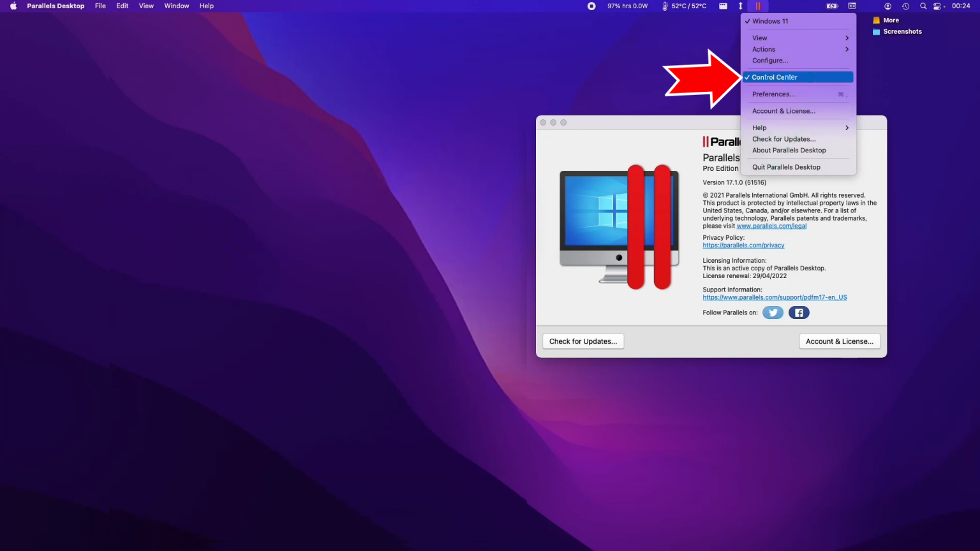Click the 97% hrs 0.0W battery readout

(x=627, y=6)
